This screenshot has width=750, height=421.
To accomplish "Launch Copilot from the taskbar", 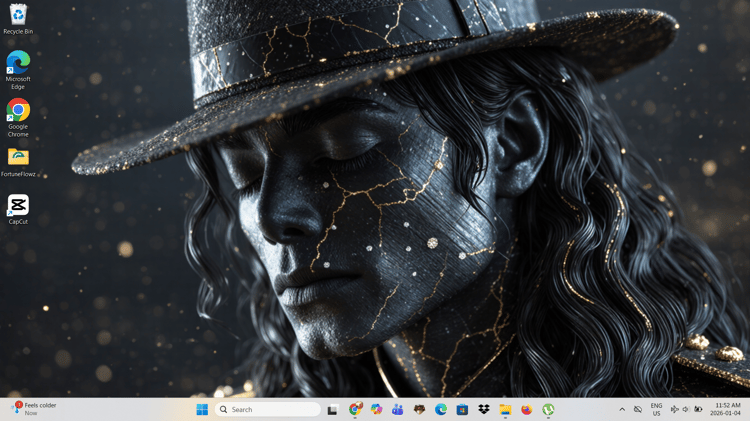I will point(376,410).
